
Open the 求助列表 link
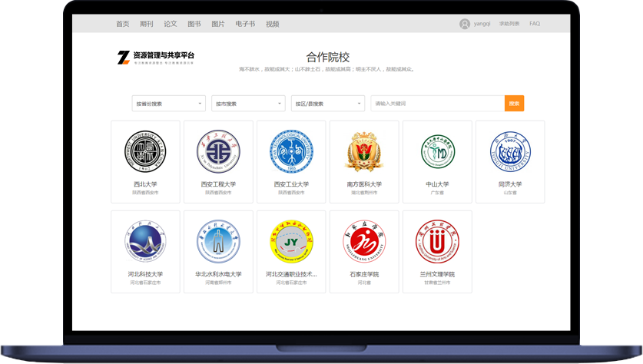click(x=509, y=24)
